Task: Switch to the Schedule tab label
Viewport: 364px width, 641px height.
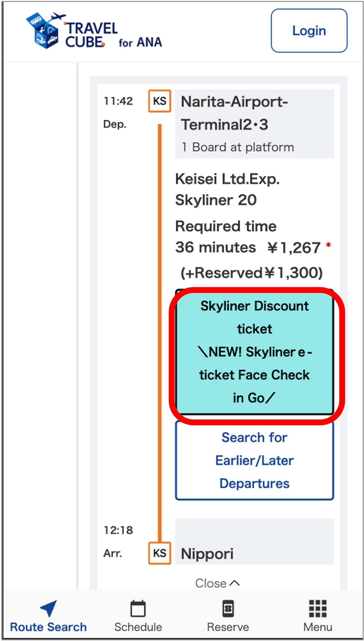Action: click(x=138, y=627)
